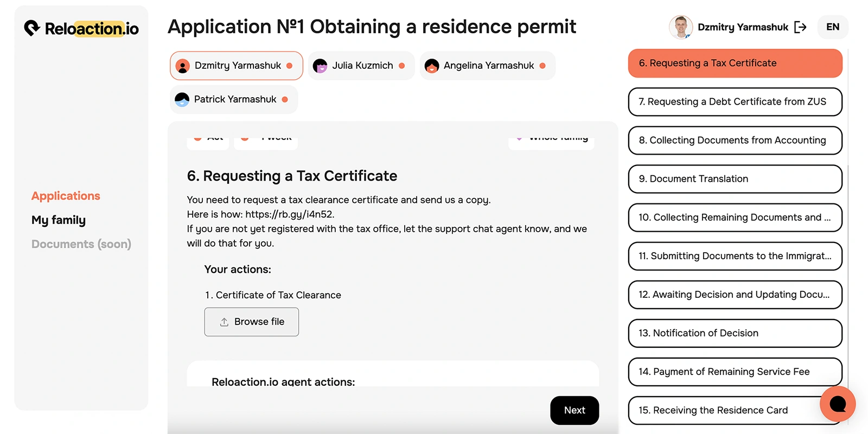Go to My family in sidebar
The width and height of the screenshot is (868, 434).
coord(59,220)
